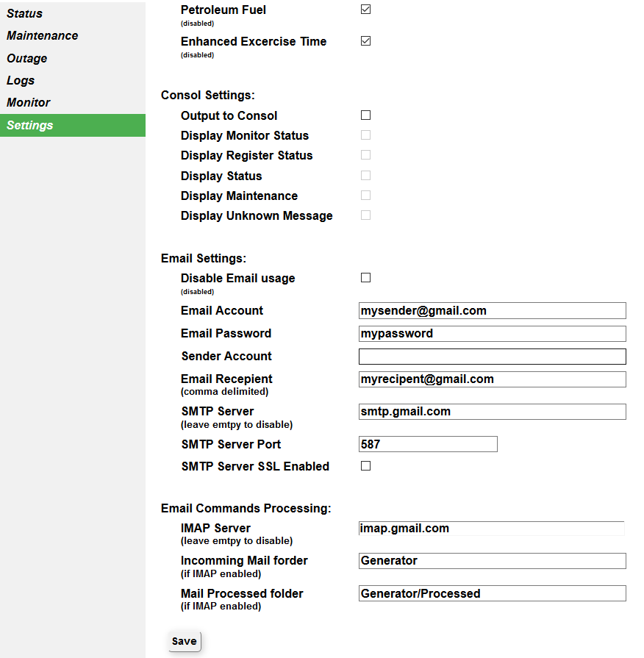Screen dimensions: 644x658
Task: Enable Output to Consol checkbox
Action: click(366, 115)
